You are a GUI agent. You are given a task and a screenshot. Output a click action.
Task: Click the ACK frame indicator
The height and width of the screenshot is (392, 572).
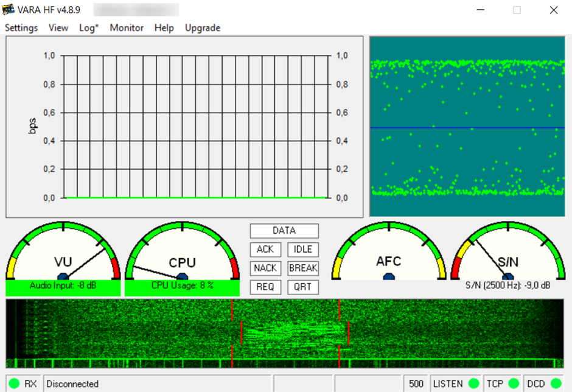tap(265, 250)
